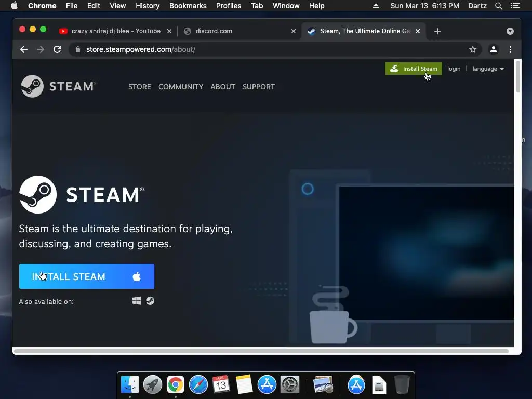Open the Trash in the Dock
Screen dimensions: 532x399
point(402,385)
